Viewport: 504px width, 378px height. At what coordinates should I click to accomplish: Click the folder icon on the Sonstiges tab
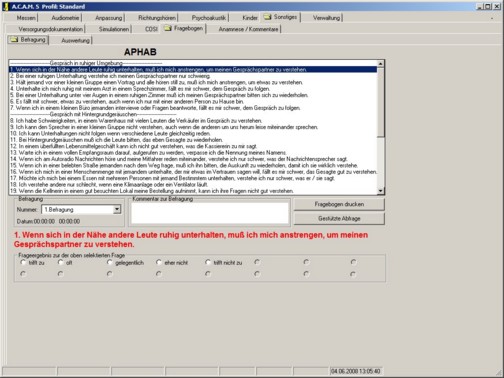268,16
